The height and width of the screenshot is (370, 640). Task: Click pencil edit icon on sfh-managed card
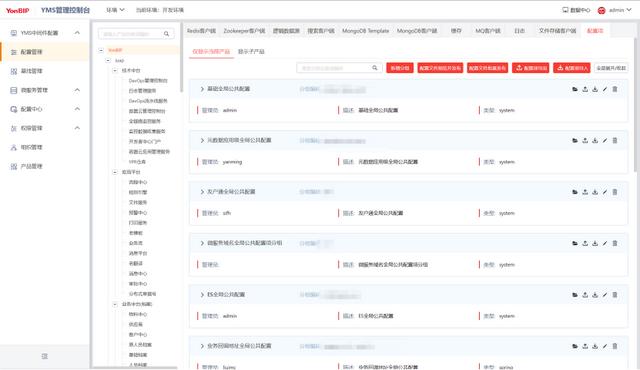coord(605,192)
